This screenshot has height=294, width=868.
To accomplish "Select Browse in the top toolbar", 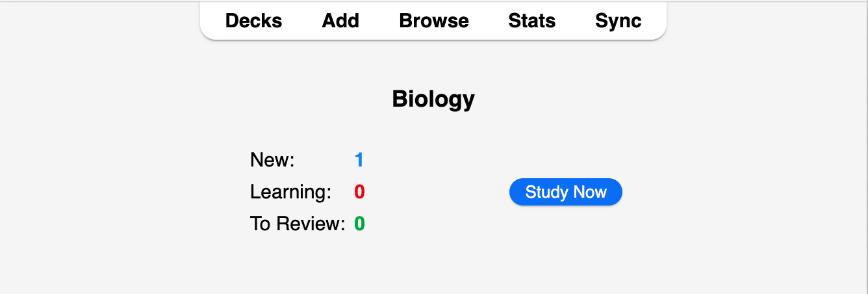I will coord(434,21).
